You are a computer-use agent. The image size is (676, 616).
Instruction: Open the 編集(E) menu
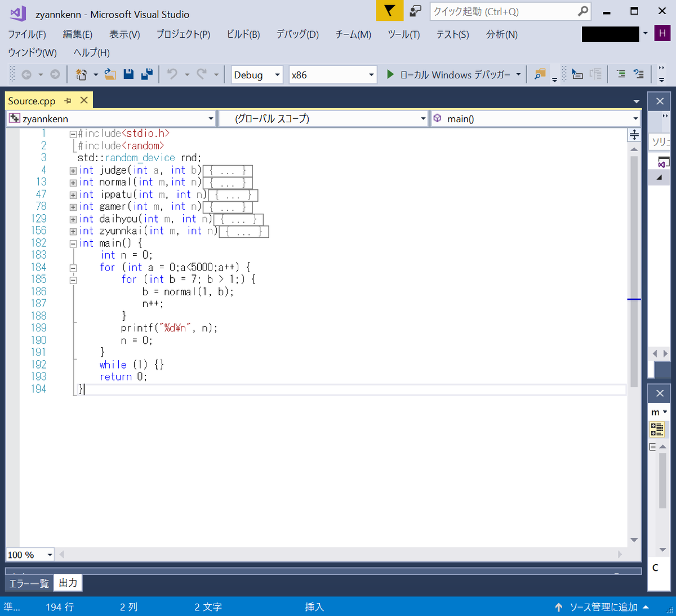[x=78, y=34]
